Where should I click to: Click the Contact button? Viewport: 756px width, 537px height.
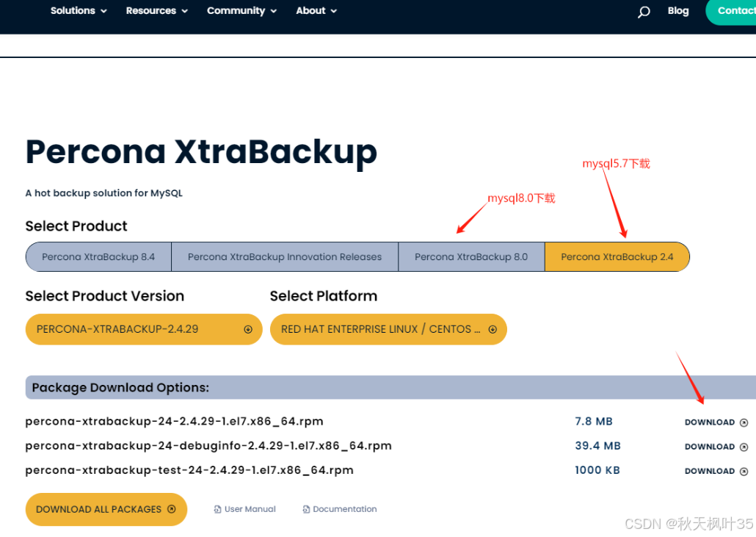point(731,12)
